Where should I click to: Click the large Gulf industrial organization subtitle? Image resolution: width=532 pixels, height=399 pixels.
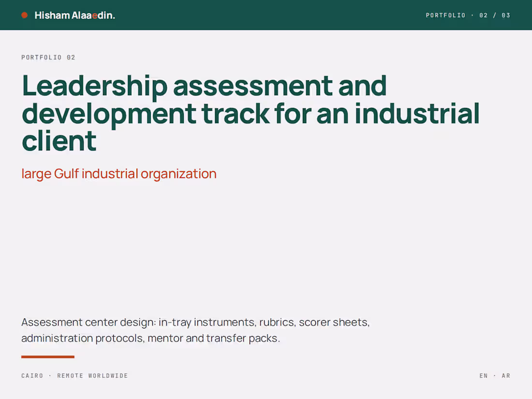pyautogui.click(x=119, y=174)
